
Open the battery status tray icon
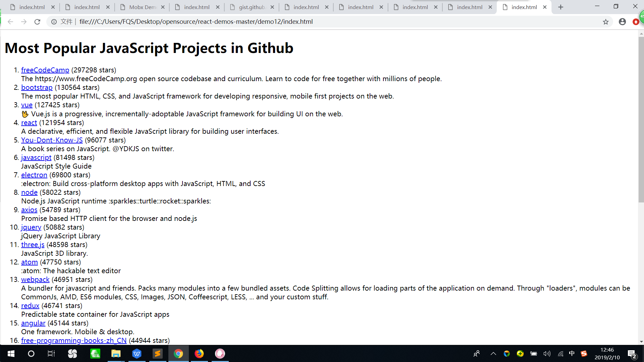coord(534,354)
